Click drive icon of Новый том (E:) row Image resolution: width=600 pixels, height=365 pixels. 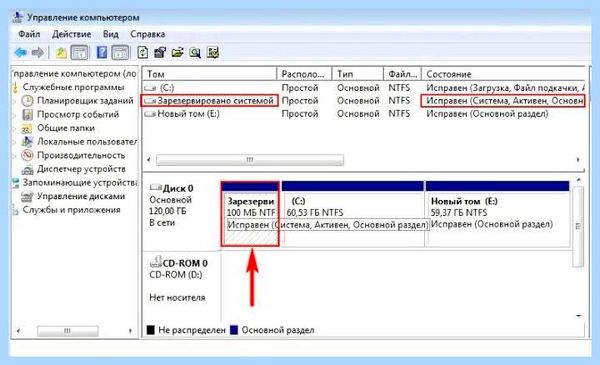point(150,114)
